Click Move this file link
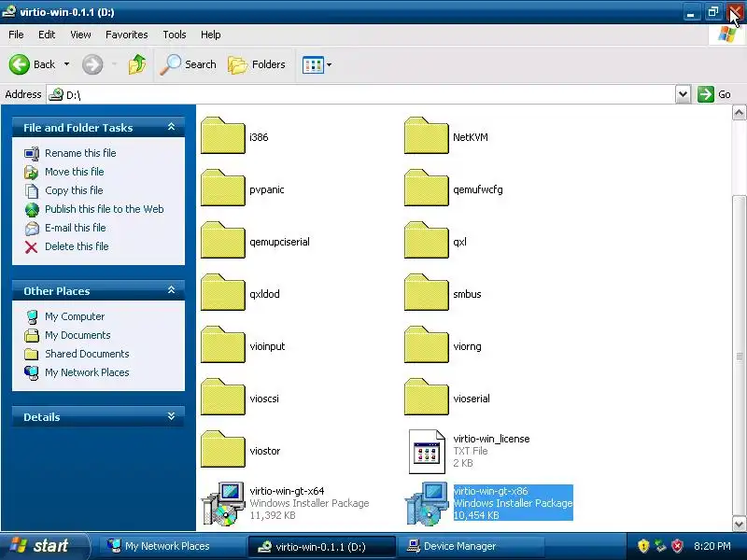 coord(75,172)
